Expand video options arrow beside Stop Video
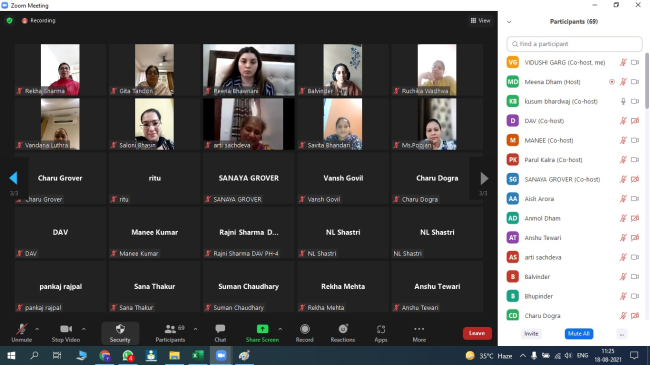 coord(84,329)
